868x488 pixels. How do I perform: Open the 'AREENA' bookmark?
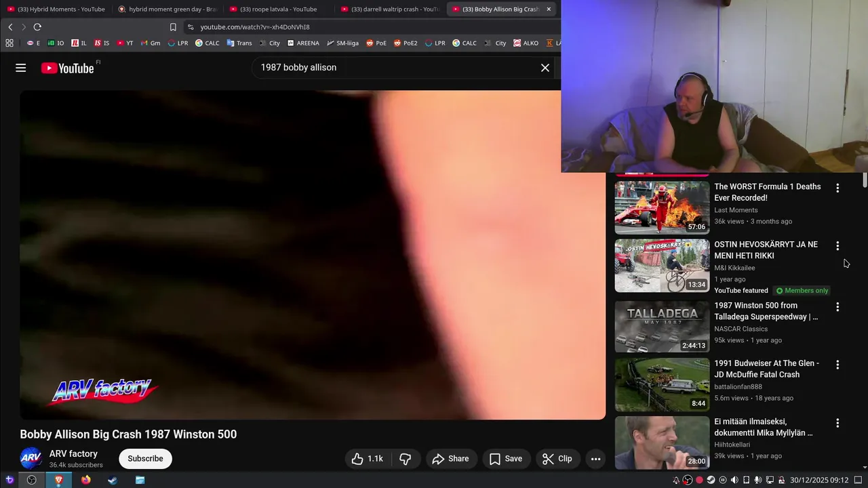point(302,43)
